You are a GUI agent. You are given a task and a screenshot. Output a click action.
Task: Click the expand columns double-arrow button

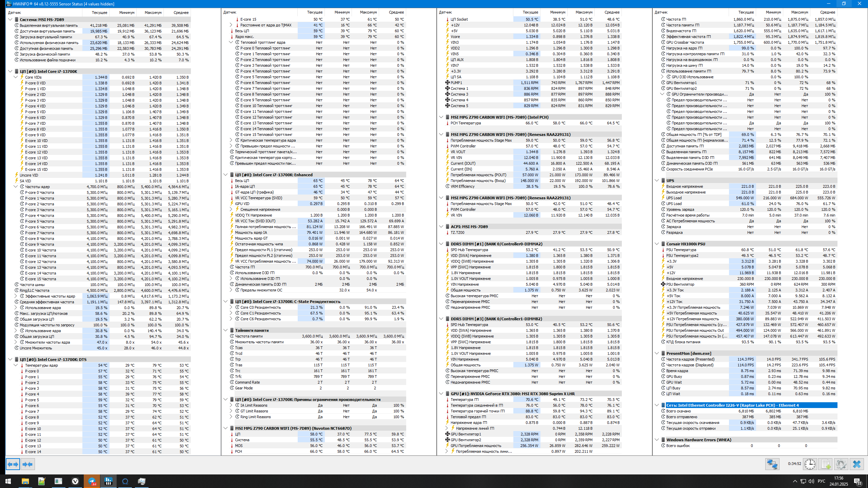point(13,464)
